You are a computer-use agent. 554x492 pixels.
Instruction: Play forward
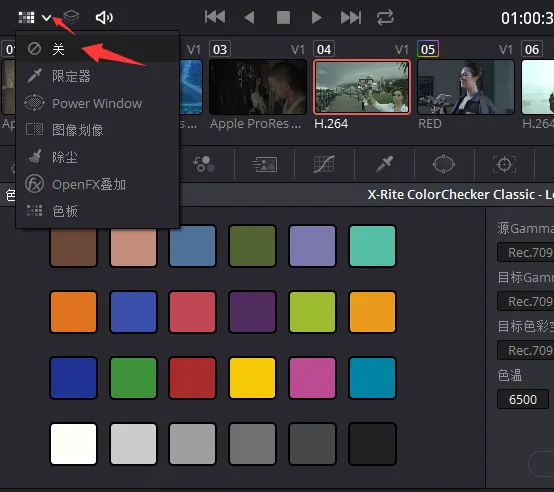317,17
